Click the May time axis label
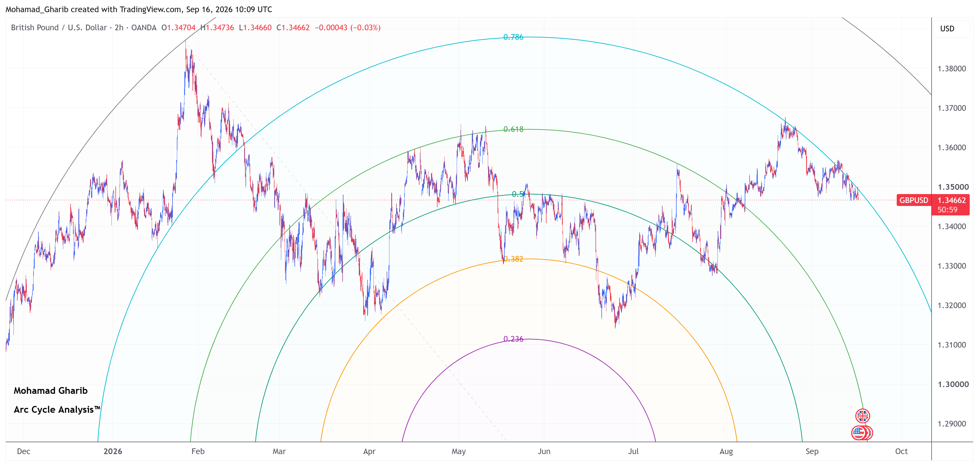The height and width of the screenshot is (463, 980). click(458, 451)
